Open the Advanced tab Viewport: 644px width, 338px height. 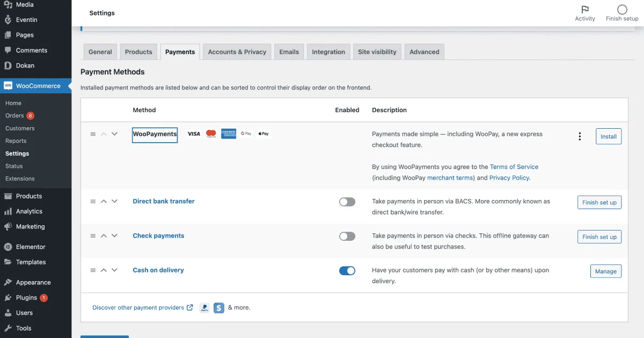coord(425,52)
